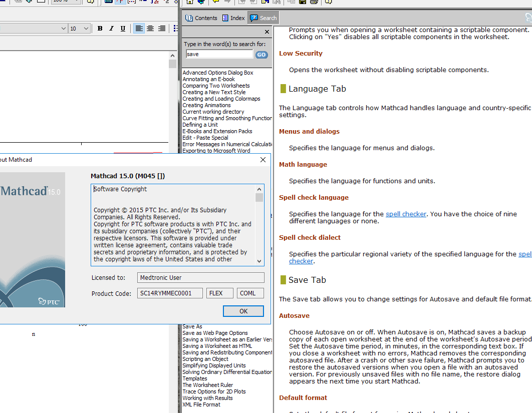Open the Graph toolbar icon
This screenshot has height=413, width=532.
tap(120, 2)
